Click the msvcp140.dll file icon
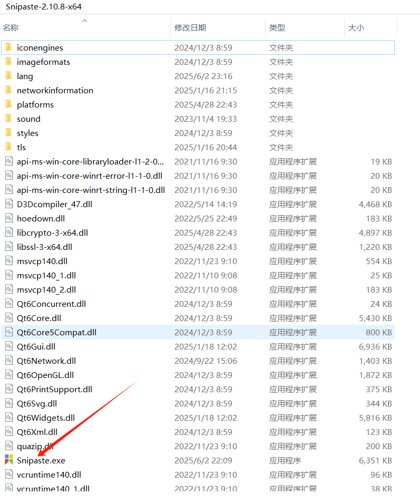Viewport: 420px width, 504px height. point(9,261)
